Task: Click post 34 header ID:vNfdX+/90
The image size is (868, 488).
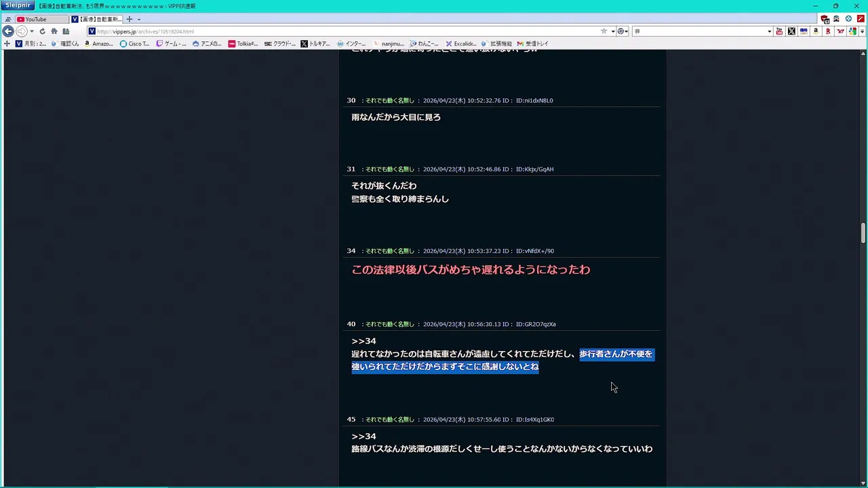Action: (535, 251)
